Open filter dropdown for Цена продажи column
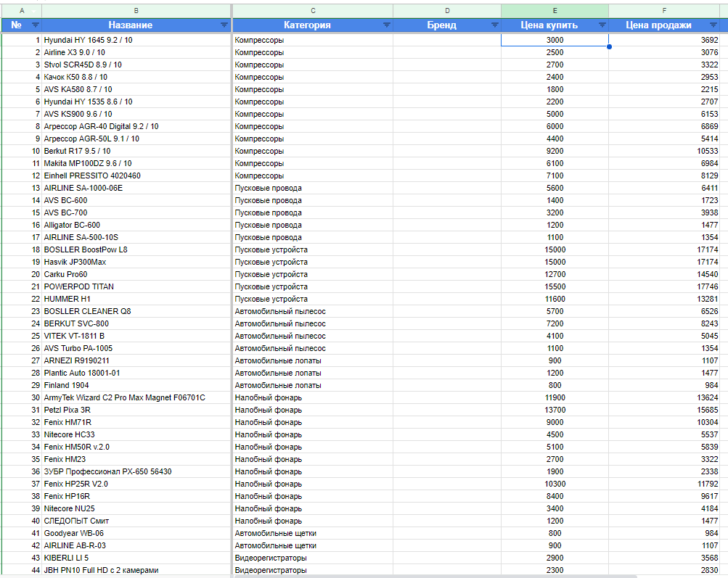The width and height of the screenshot is (728, 578). [713, 25]
